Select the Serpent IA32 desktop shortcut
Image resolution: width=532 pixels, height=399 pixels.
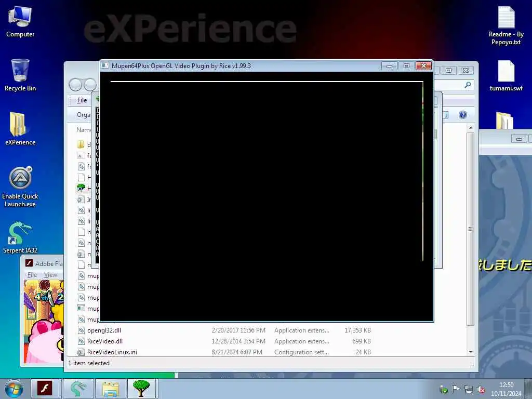[20, 237]
